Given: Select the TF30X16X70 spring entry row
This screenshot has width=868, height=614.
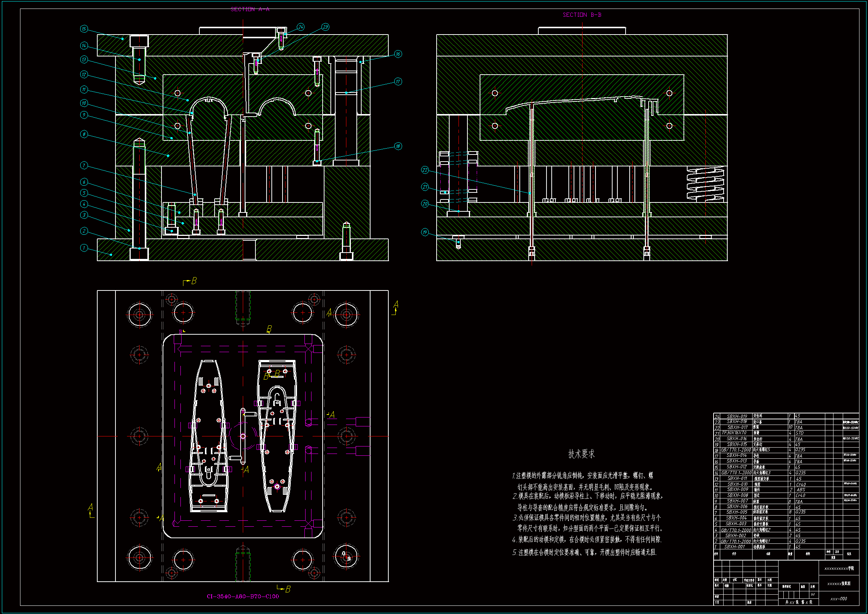Looking at the screenshot, I should coord(734,433).
